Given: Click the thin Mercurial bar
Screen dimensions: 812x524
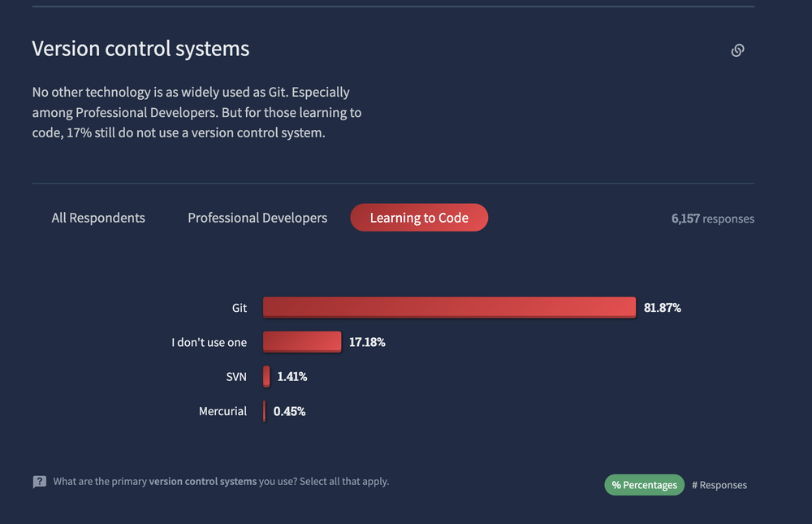Looking at the screenshot, I should tap(265, 411).
